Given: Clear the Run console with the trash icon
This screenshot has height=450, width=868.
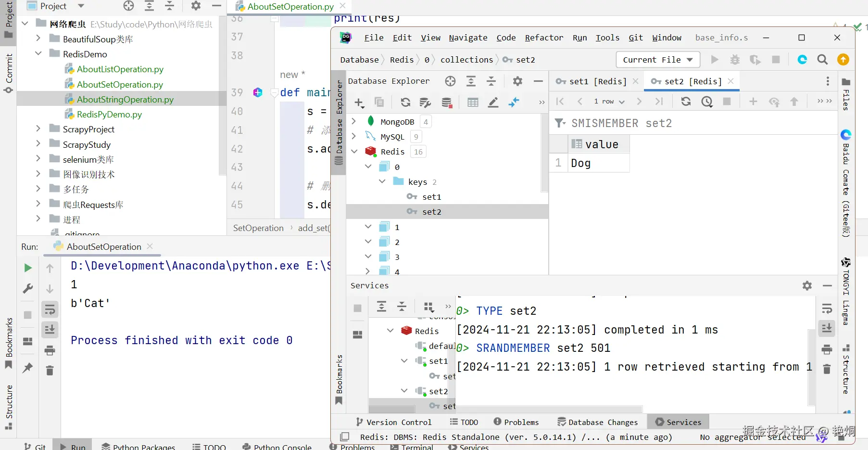Looking at the screenshot, I should click(x=50, y=370).
